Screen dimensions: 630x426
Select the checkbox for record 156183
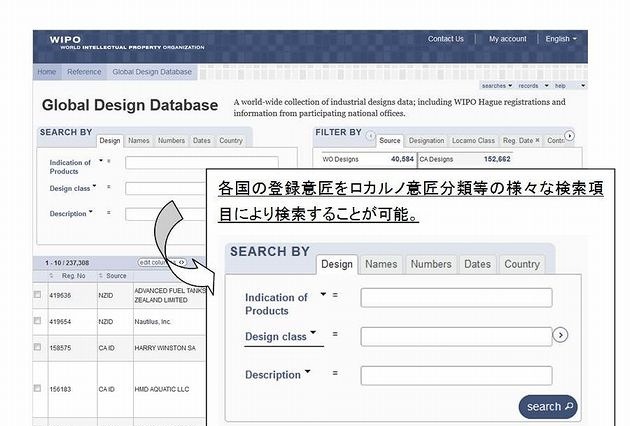[x=37, y=388]
